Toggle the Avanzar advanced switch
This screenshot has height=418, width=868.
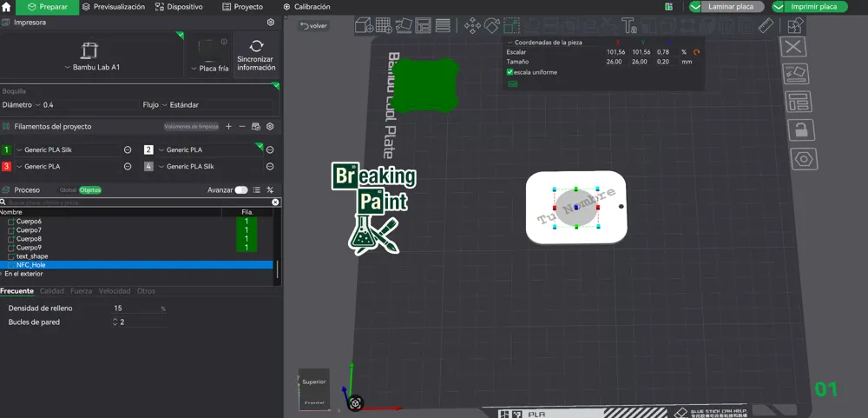click(x=241, y=190)
